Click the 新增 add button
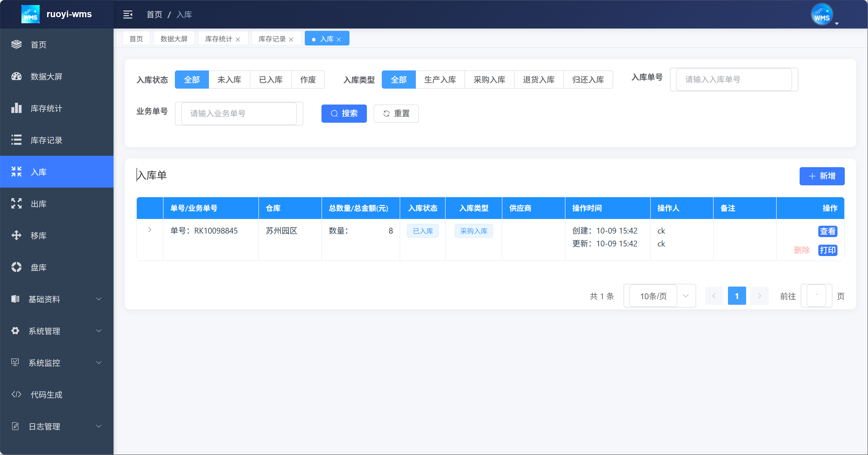 click(822, 176)
